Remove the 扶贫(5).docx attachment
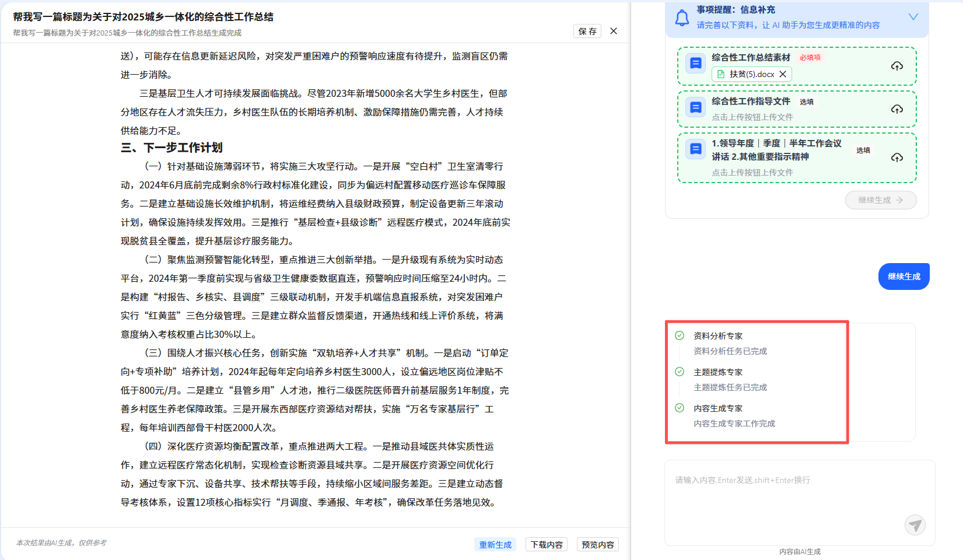 coord(783,74)
